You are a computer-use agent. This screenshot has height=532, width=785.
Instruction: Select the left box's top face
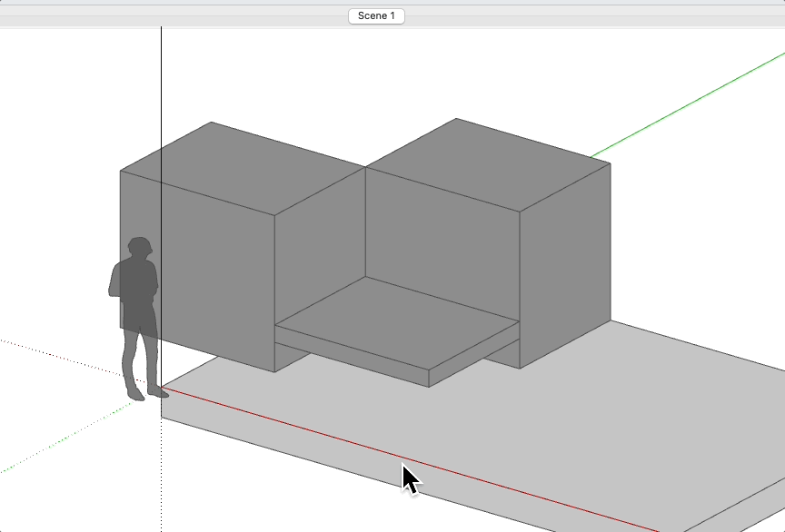pos(243,168)
